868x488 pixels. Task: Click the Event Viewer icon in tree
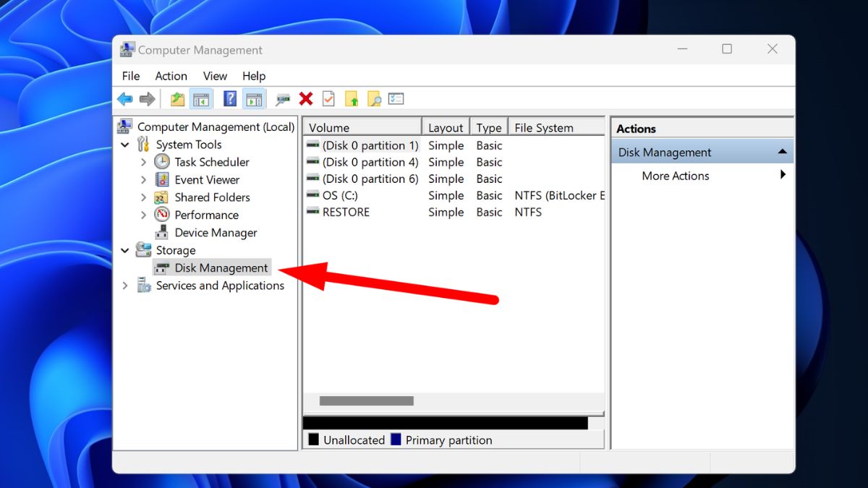(x=162, y=179)
